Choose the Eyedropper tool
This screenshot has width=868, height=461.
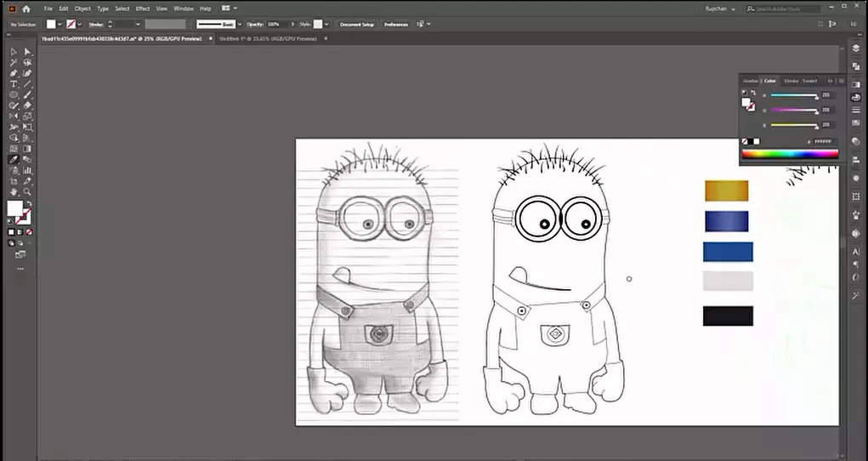[14, 160]
